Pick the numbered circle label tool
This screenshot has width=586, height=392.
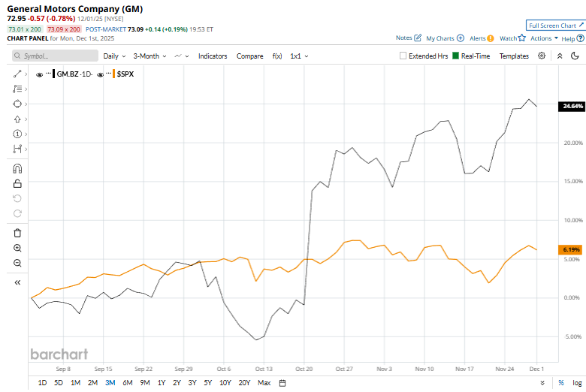[17, 134]
